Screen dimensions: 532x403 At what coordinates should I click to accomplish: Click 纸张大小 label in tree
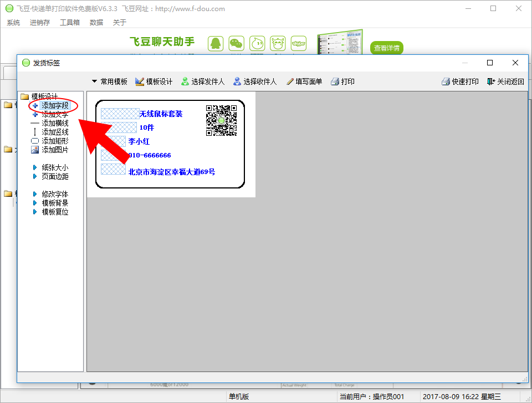[x=55, y=167]
